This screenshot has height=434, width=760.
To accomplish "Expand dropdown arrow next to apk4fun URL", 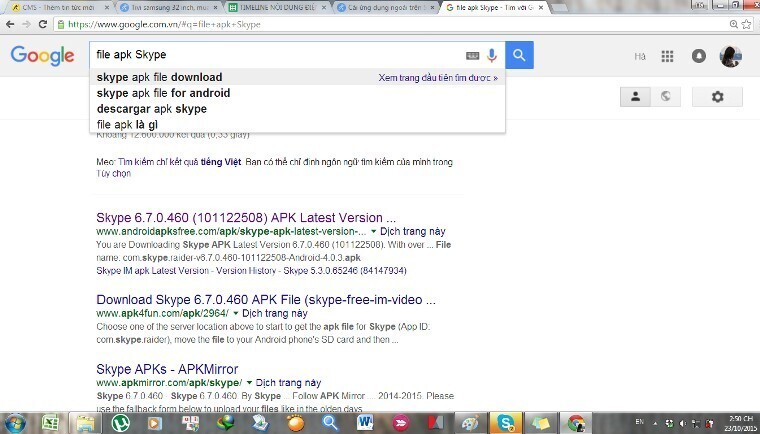I will (x=236, y=313).
